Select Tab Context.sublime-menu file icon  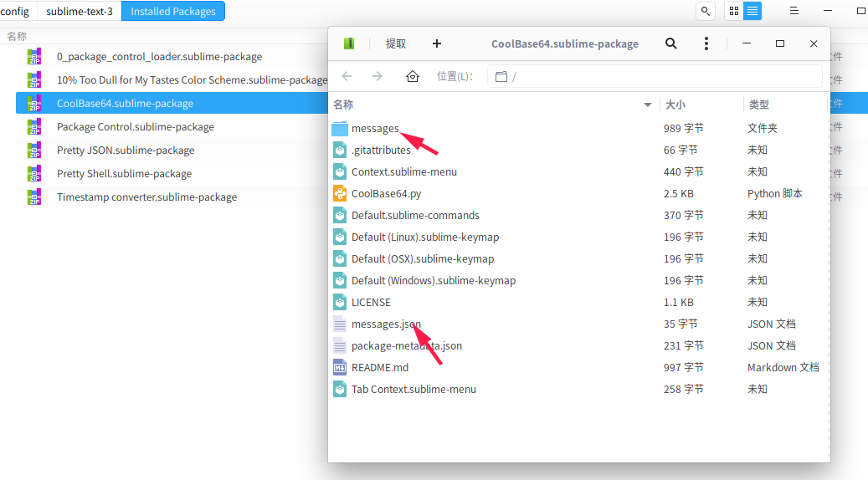tap(340, 390)
